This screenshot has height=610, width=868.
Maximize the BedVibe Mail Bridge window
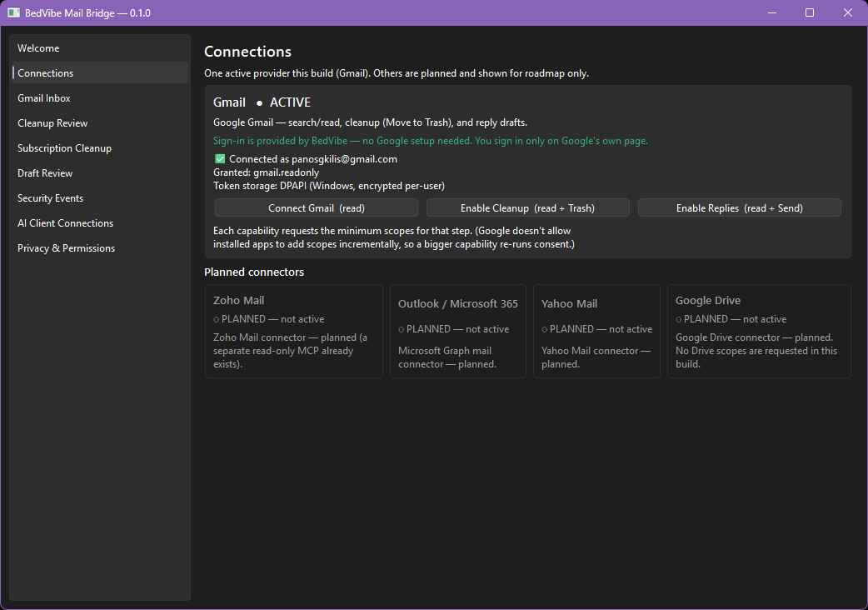810,12
